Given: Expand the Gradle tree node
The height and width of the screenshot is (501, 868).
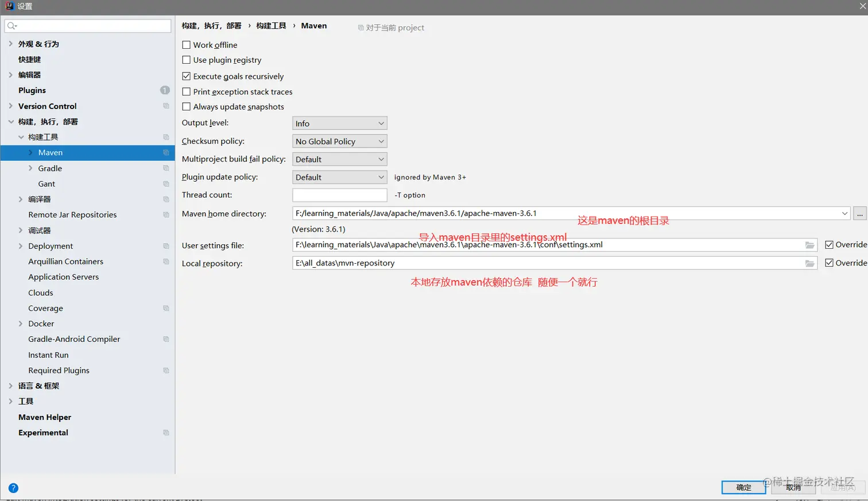Looking at the screenshot, I should coord(30,168).
